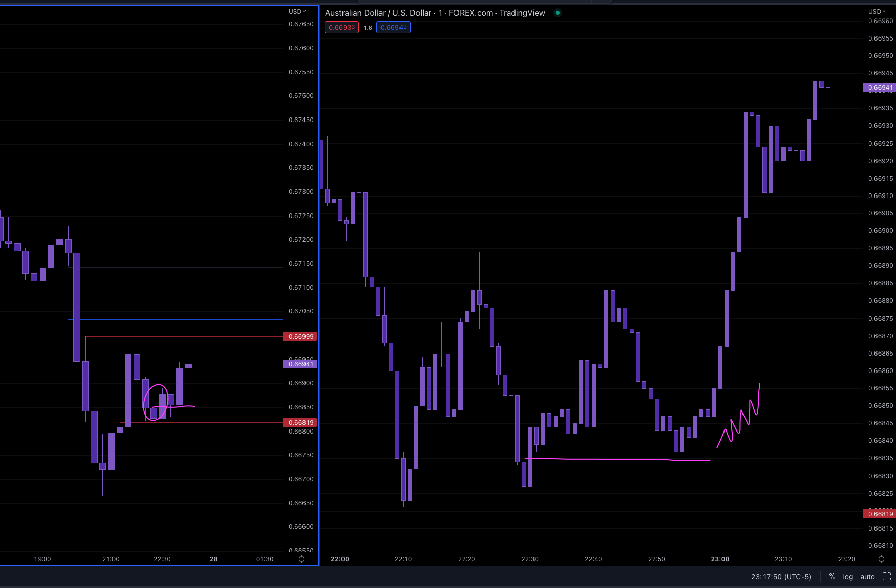
Task: Click the 21:00 time label on left axis
Action: [111, 559]
